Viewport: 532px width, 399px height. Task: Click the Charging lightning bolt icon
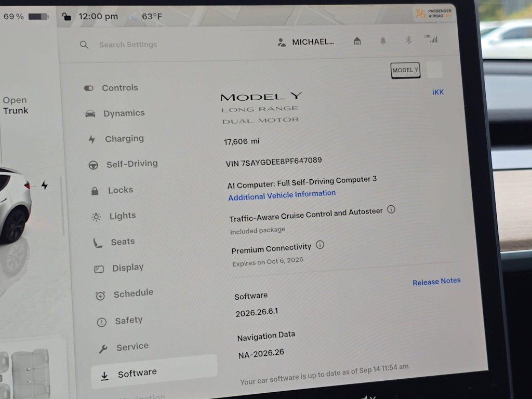coord(92,139)
